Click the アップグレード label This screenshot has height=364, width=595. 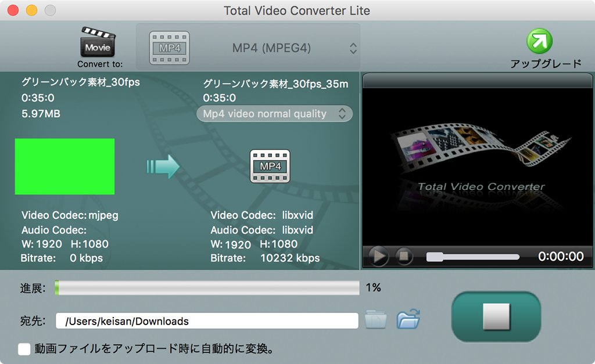pyautogui.click(x=546, y=63)
